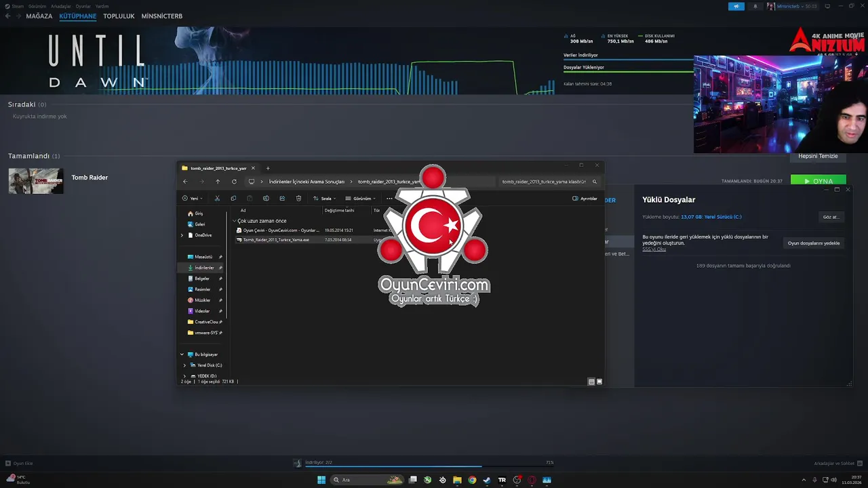Viewport: 868px width, 488px height.
Task: Click the TR app icon in taskbar
Action: [502, 480]
